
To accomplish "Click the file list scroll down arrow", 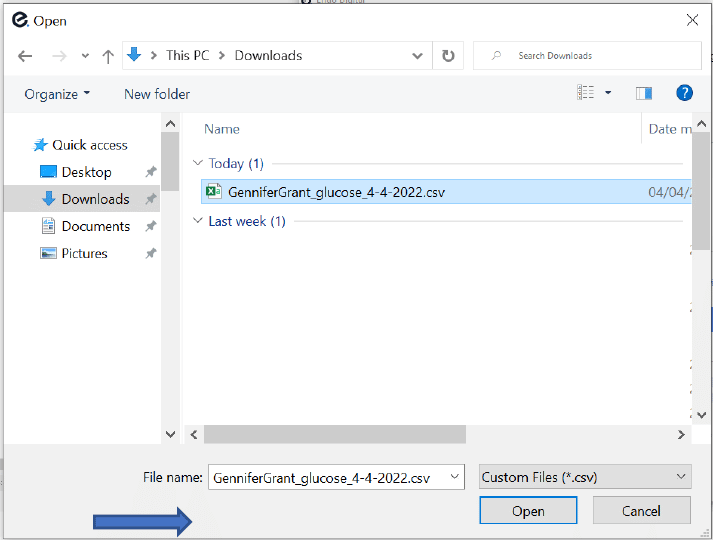I will click(x=701, y=415).
